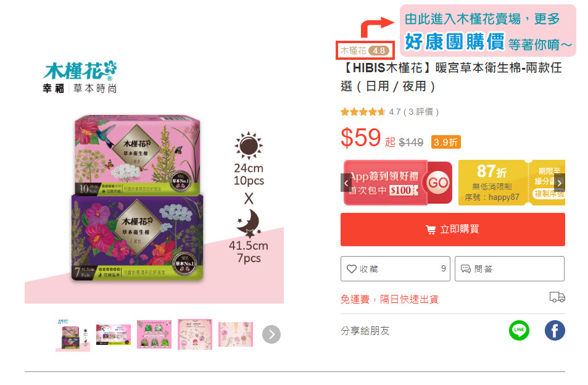
Task: Open 木槿花 store link with 4.8 rating
Action: [x=365, y=51]
